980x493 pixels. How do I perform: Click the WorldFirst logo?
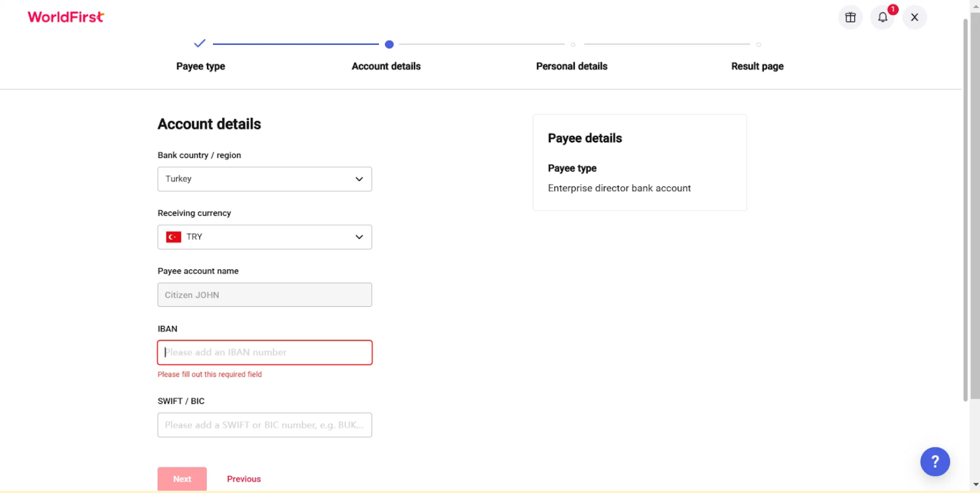coord(66,17)
